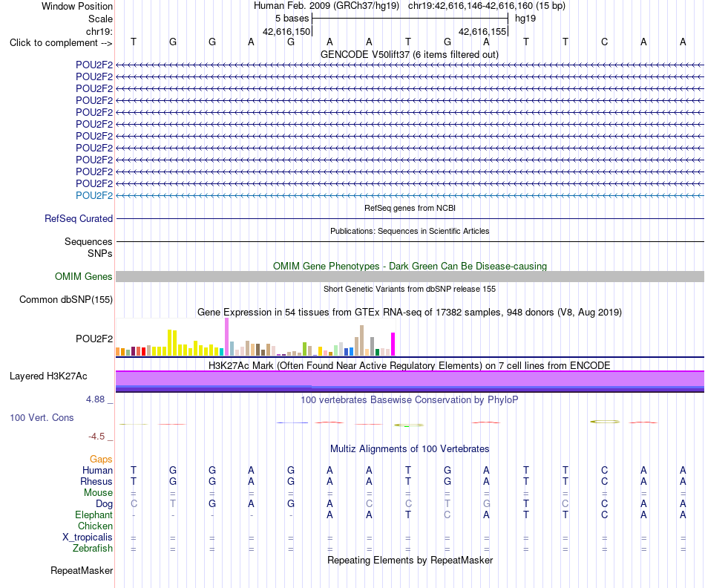Screen dimensions: 705x588
Task: Click the 'Click to complement -->' label
Action: tap(61, 43)
